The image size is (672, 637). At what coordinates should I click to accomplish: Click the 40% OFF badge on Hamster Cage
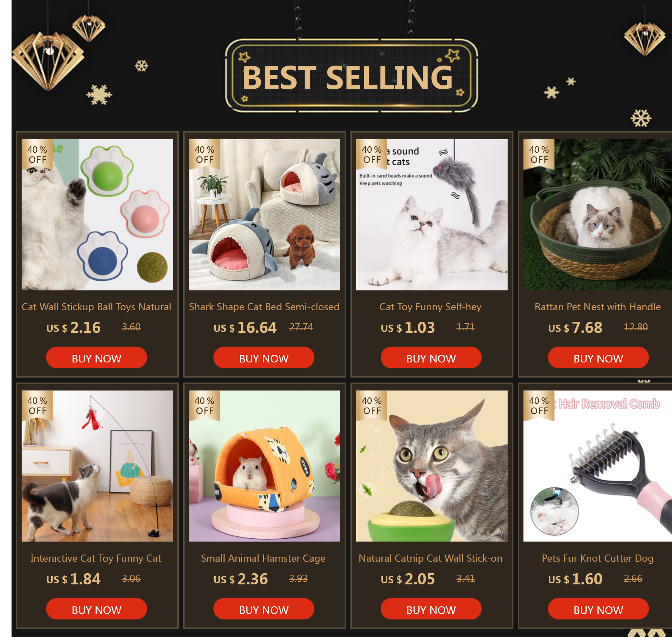204,406
